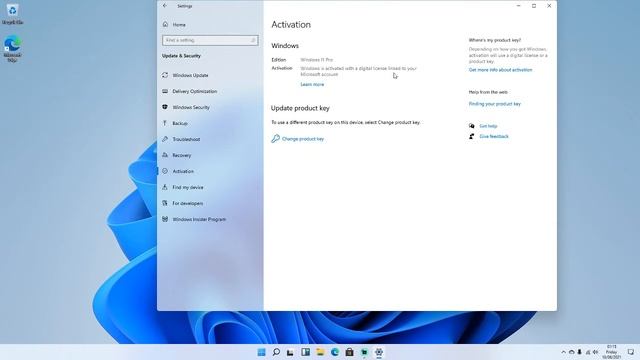Image resolution: width=640 pixels, height=360 pixels.
Task: Click the Backup arrow icon
Action: (x=165, y=123)
